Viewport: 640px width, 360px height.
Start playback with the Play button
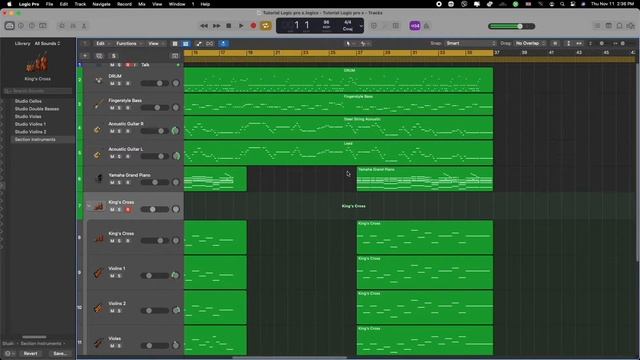[241, 26]
